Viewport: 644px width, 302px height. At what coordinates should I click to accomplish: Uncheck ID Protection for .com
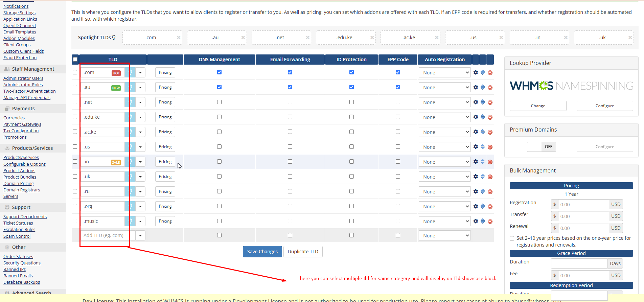(351, 72)
